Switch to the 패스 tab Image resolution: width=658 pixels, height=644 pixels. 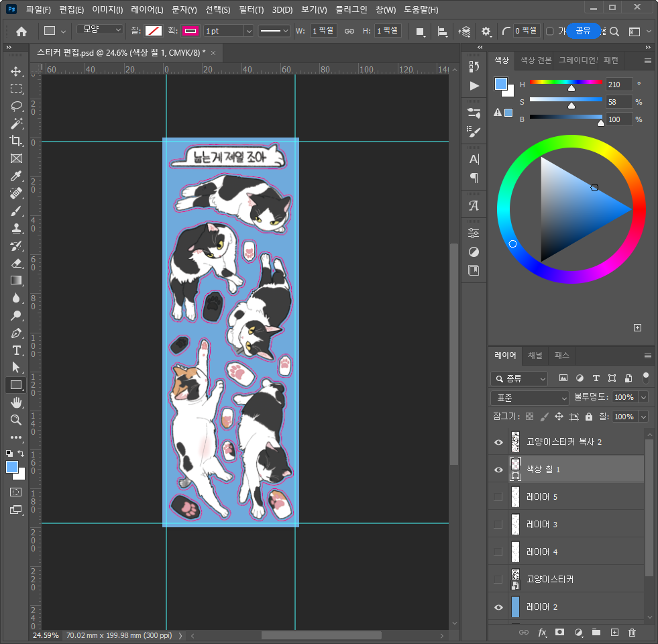click(x=561, y=355)
